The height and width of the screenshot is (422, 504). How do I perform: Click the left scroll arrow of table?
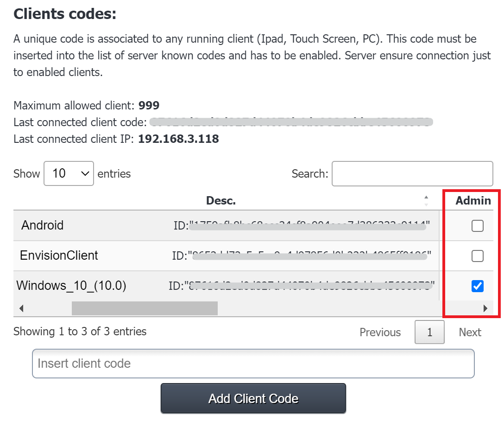[21, 308]
